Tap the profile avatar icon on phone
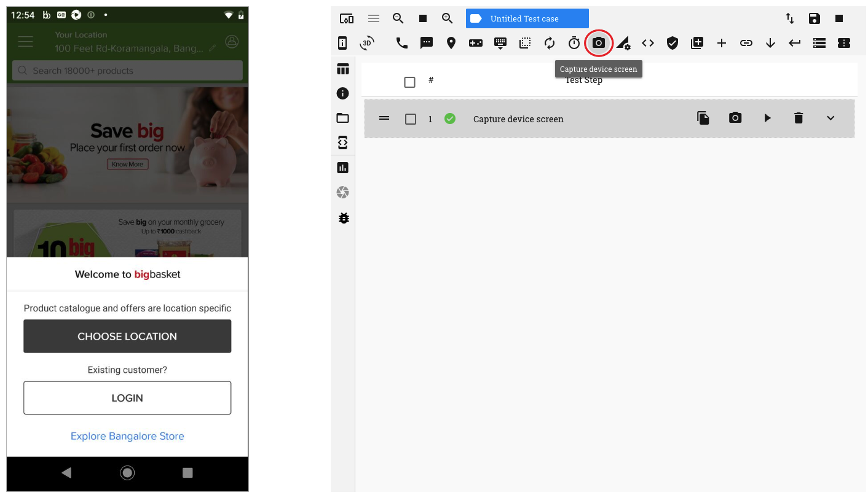The width and height of the screenshot is (868, 495). 232,42
